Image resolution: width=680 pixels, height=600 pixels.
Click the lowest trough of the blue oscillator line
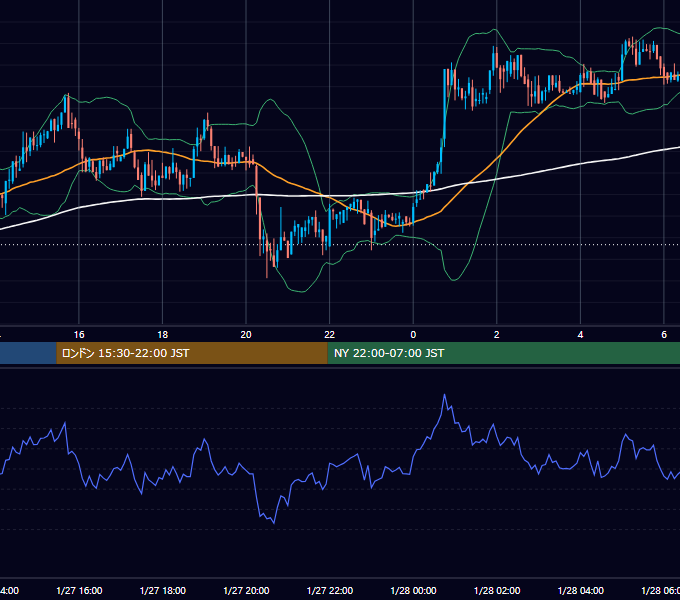274,523
